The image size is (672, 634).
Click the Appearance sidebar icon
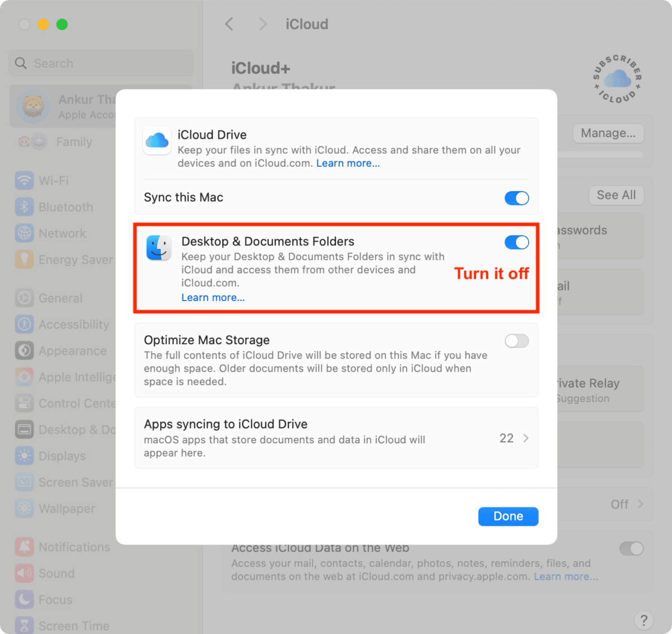[x=25, y=351]
